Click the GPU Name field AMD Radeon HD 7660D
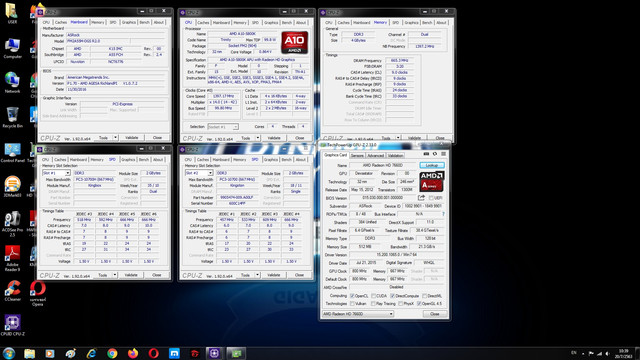Screen dimensions: 640x360 pos(383,165)
